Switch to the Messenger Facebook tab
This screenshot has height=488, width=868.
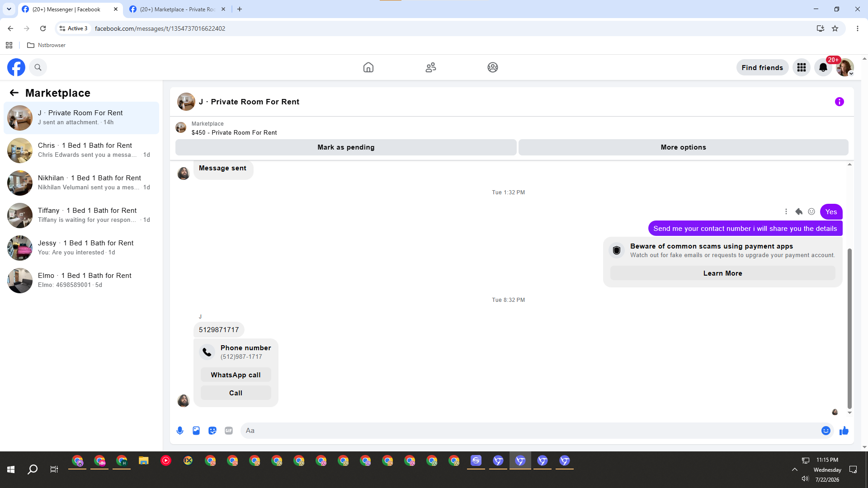pos(70,9)
